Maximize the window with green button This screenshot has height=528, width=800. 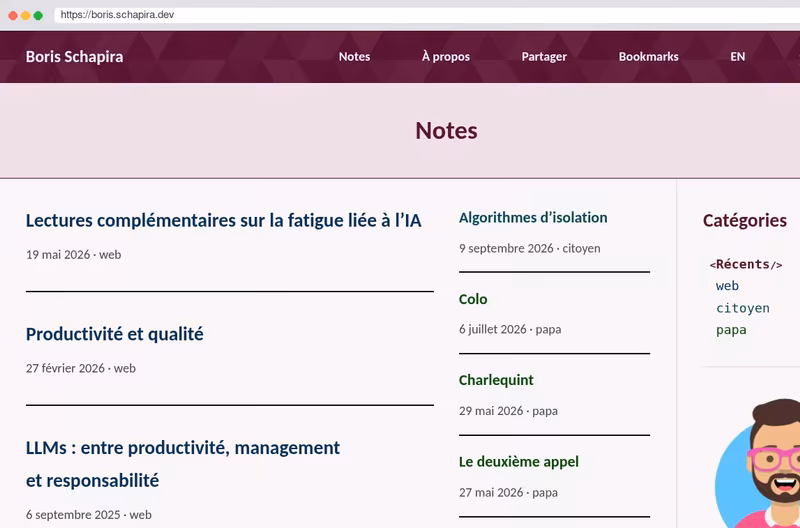[38, 16]
